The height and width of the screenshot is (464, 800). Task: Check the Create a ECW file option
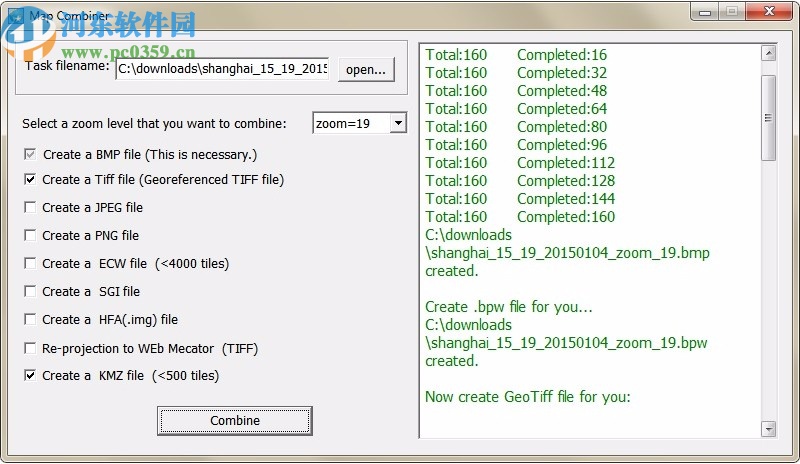pyautogui.click(x=30, y=263)
